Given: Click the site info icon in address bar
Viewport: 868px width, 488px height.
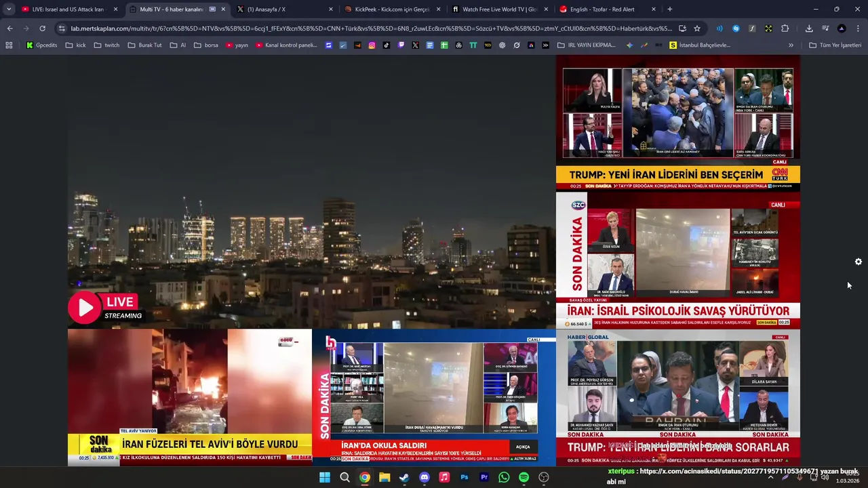Looking at the screenshot, I should pyautogui.click(x=62, y=28).
